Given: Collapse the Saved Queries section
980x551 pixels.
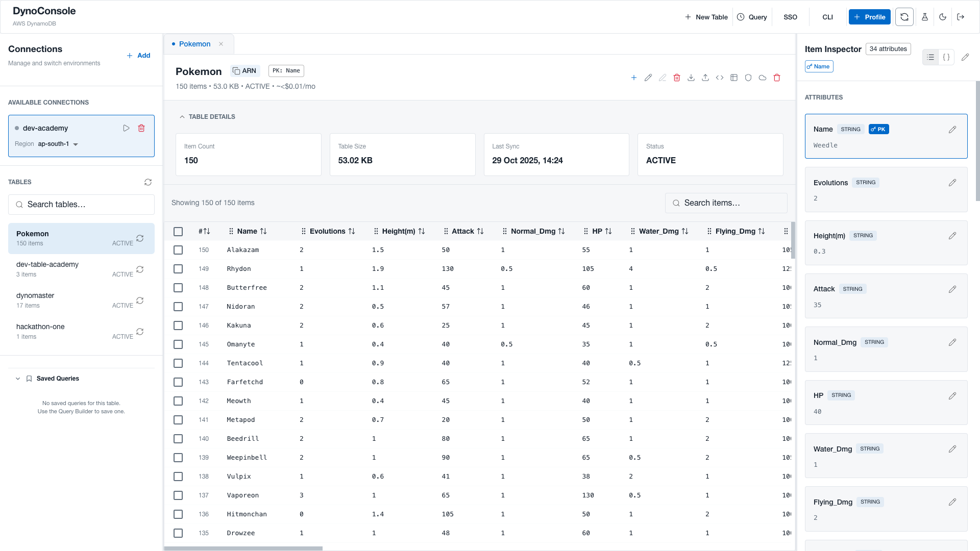Looking at the screenshot, I should coord(48,379).
